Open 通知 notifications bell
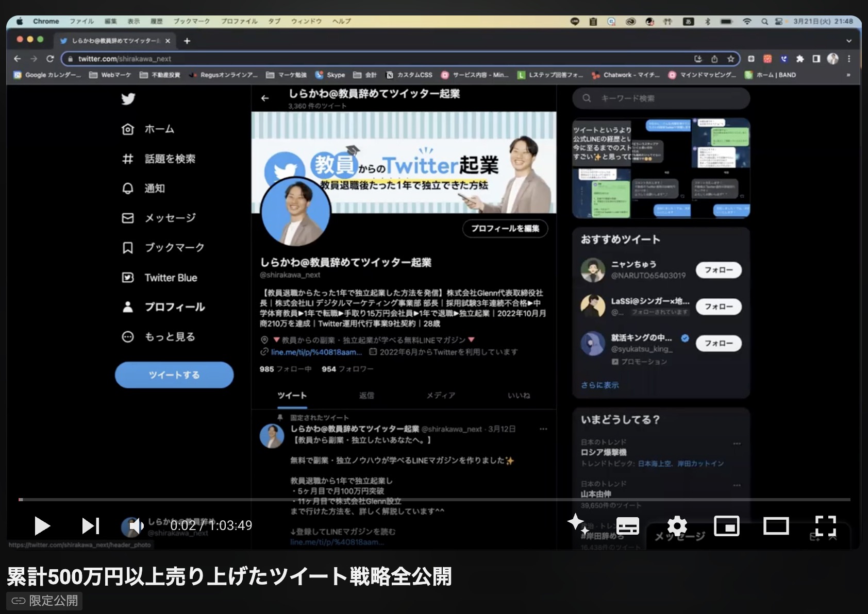The width and height of the screenshot is (868, 614). pos(128,189)
